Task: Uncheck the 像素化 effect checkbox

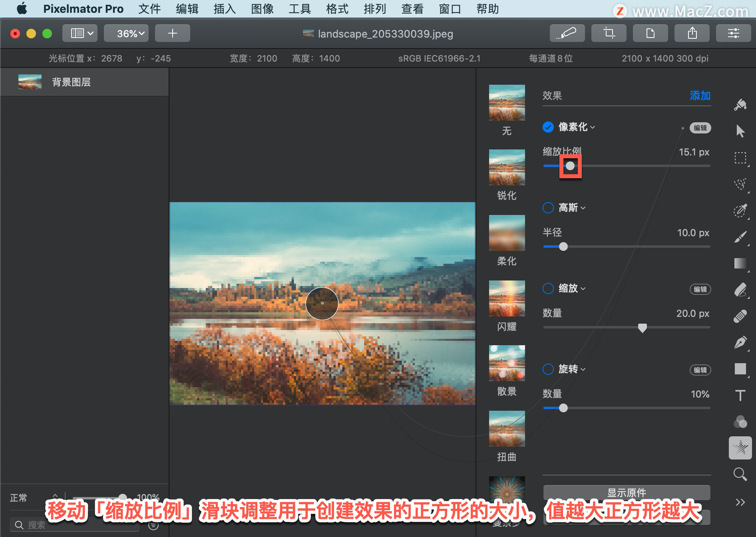Action: pos(548,127)
